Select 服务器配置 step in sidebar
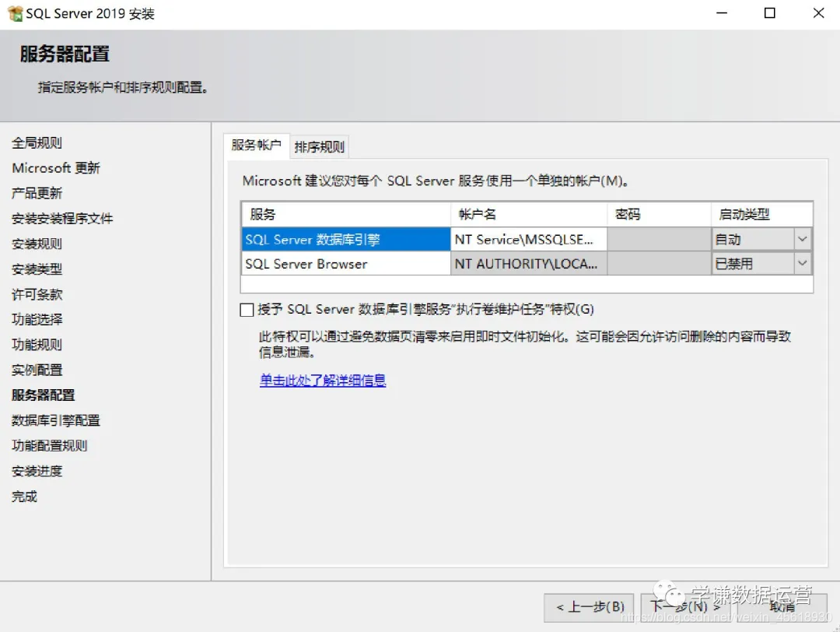Screen dimensions: 840x632 pyautogui.click(x=44, y=395)
